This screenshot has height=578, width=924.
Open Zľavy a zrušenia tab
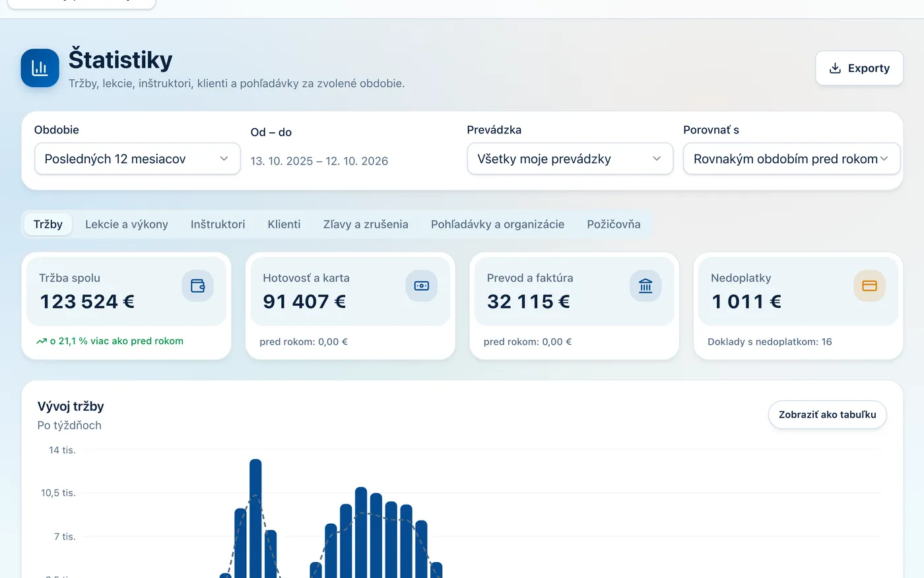(366, 224)
